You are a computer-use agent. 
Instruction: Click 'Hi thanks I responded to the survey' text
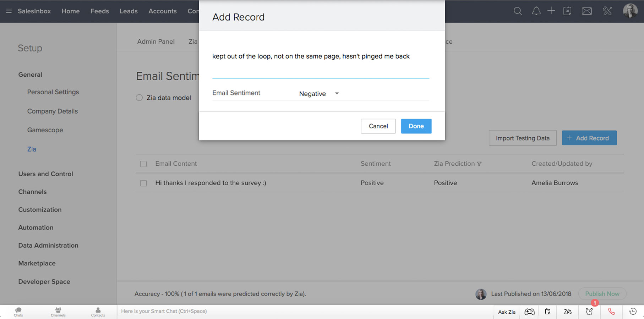point(211,183)
